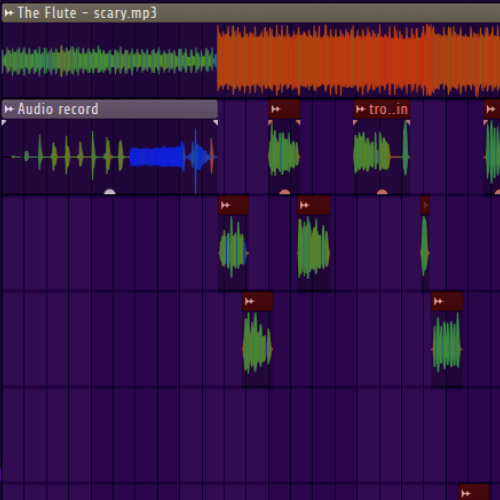The height and width of the screenshot is (500, 500).
Task: Click the blue waveform section in Audio record
Action: pyautogui.click(x=157, y=157)
